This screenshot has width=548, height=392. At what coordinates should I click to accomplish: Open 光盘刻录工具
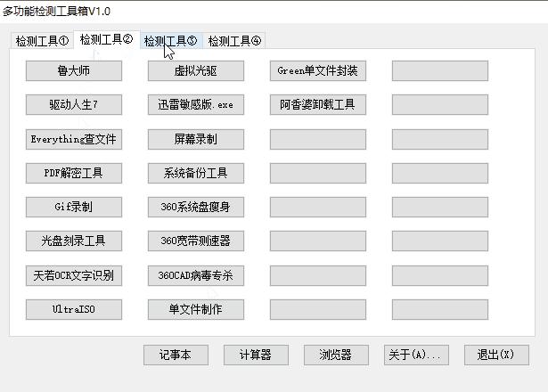(x=74, y=241)
